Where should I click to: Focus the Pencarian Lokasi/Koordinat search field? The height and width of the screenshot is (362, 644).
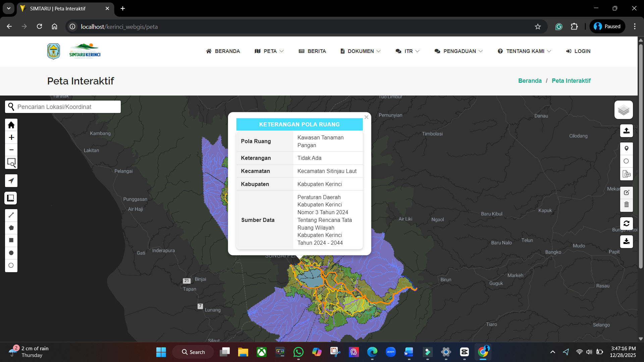(67, 107)
